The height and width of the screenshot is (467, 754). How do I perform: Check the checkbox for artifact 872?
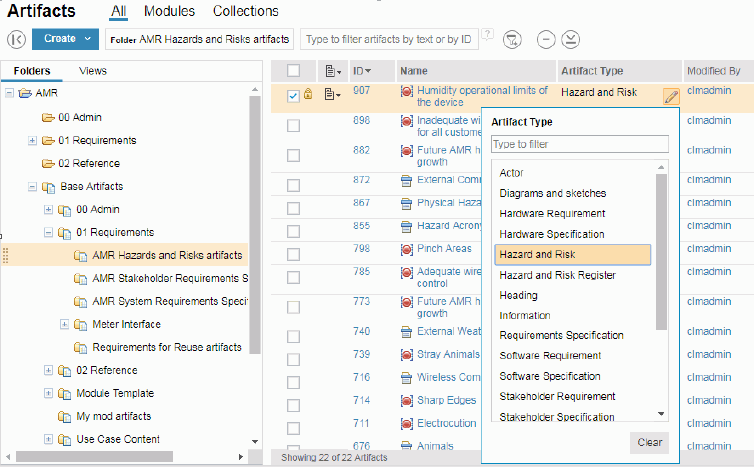pos(293,185)
